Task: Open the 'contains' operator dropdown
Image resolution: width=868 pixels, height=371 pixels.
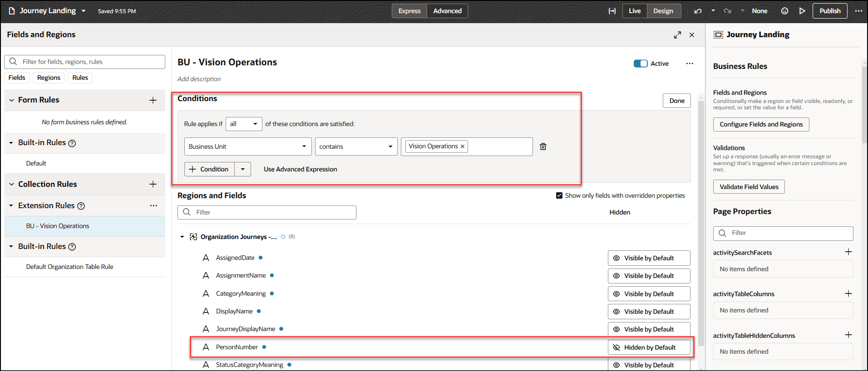Action: (356, 146)
